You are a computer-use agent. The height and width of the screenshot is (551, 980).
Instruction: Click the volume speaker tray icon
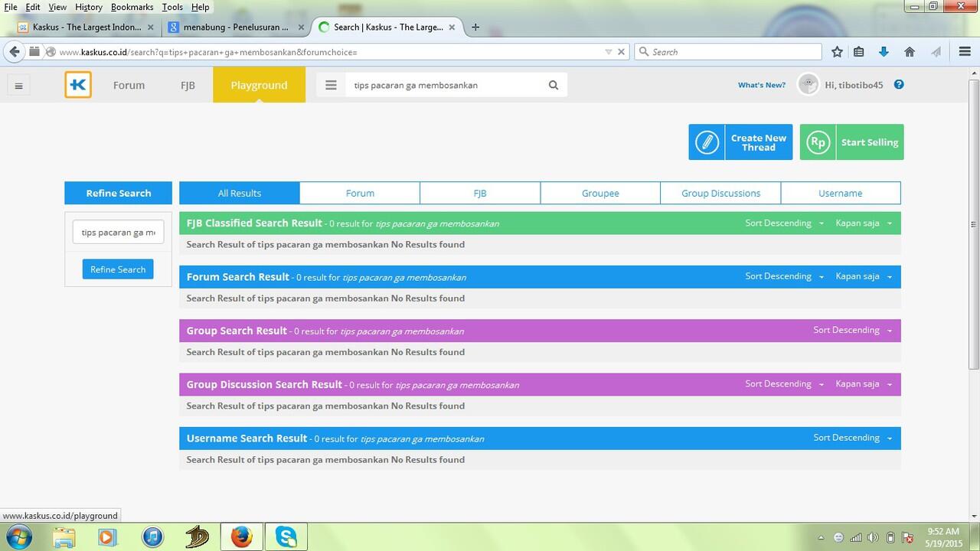(x=873, y=537)
